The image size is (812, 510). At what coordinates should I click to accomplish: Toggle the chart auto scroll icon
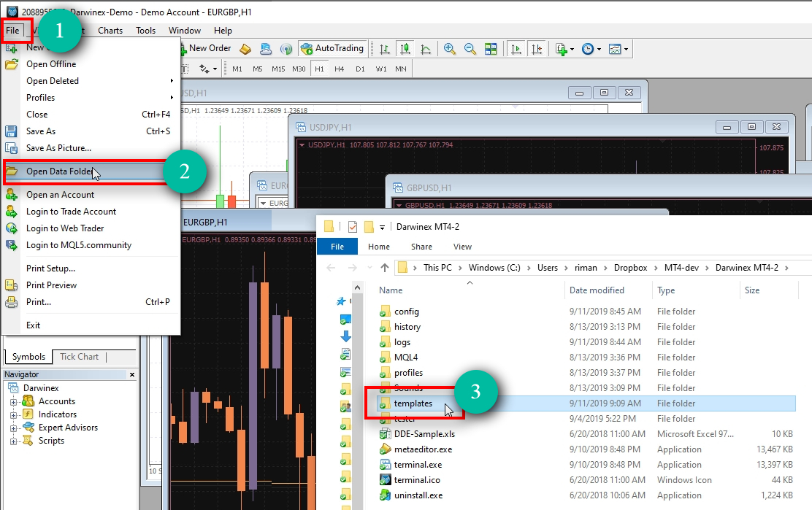coord(516,49)
